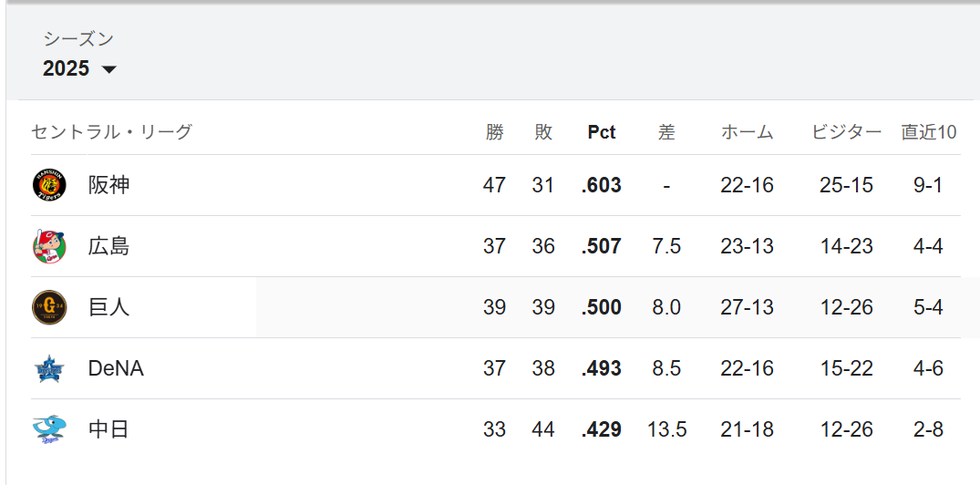Open the 中日 team name
The height and width of the screenshot is (485, 980).
(x=108, y=429)
